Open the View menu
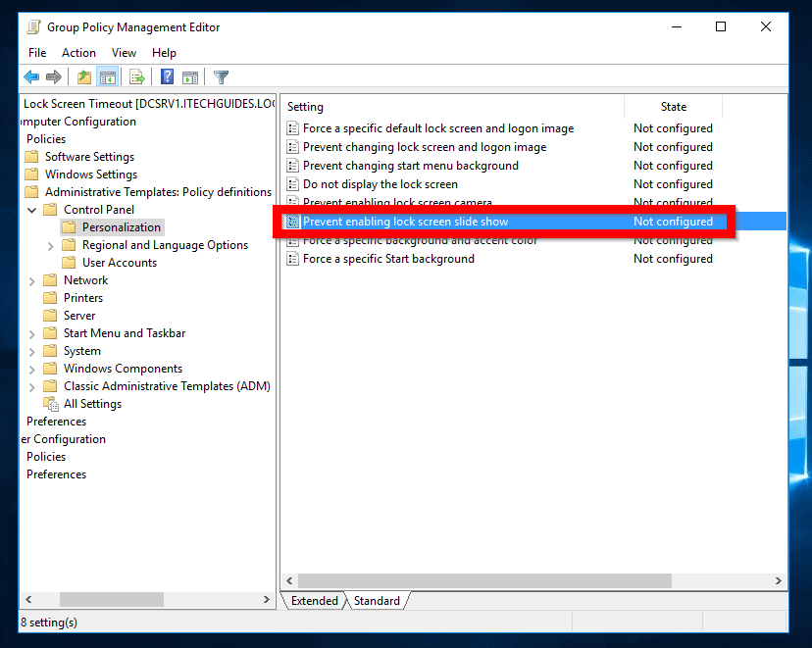Viewport: 812px width, 648px height. 124,52
